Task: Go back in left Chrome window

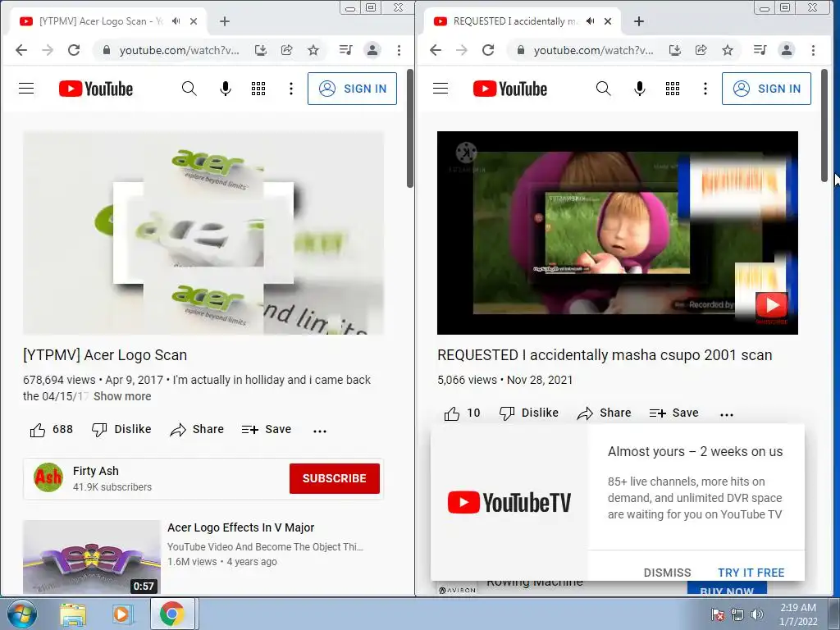Action: [x=21, y=50]
